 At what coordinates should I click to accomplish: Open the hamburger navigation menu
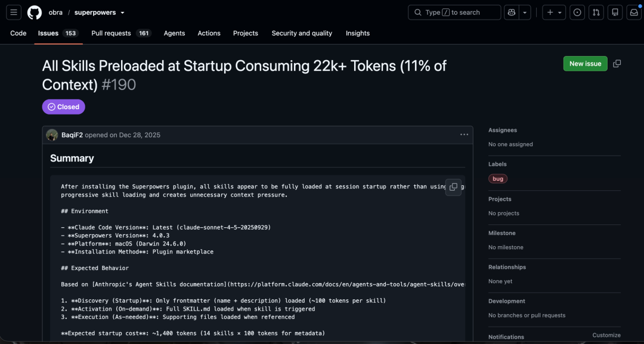point(14,13)
